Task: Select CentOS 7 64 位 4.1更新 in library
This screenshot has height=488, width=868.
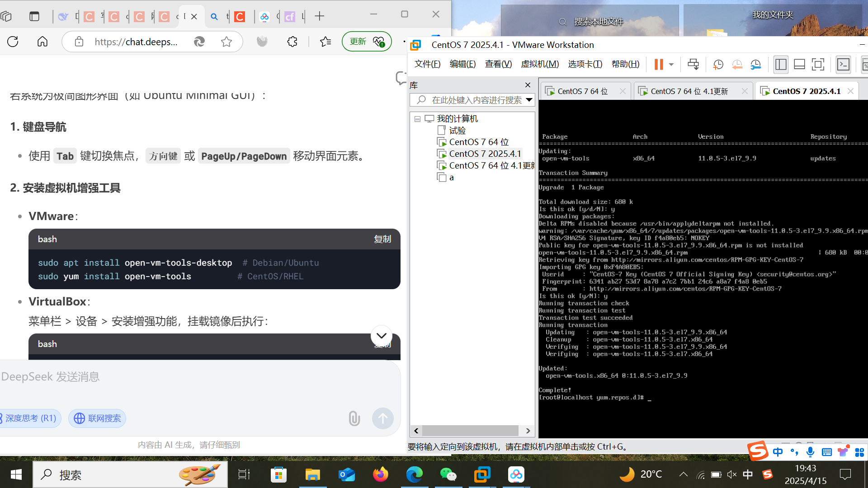Action: 491,165
